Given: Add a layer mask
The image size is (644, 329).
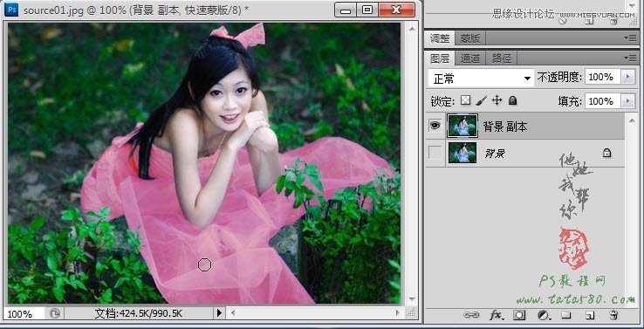Looking at the screenshot, I should (x=519, y=315).
